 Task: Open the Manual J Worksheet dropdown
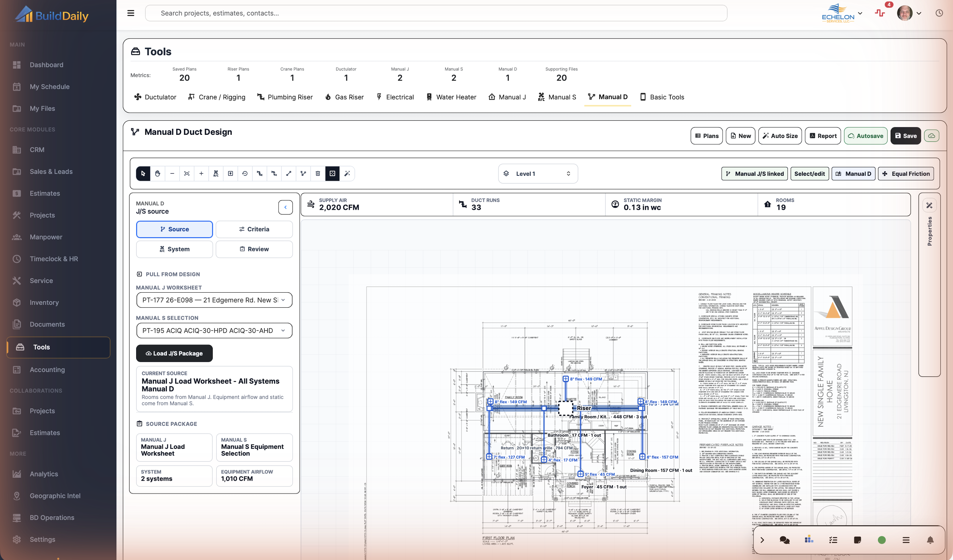214,300
